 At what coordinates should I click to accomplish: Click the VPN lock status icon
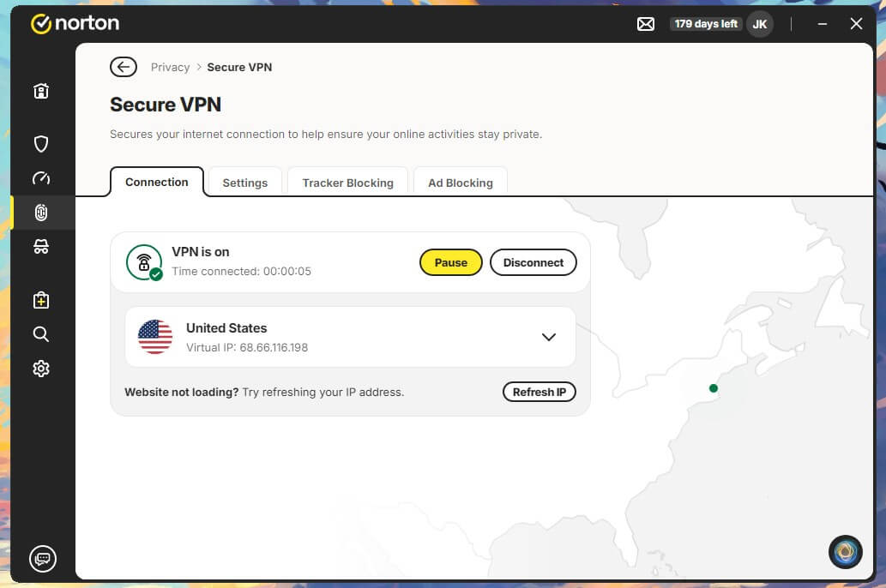point(144,262)
